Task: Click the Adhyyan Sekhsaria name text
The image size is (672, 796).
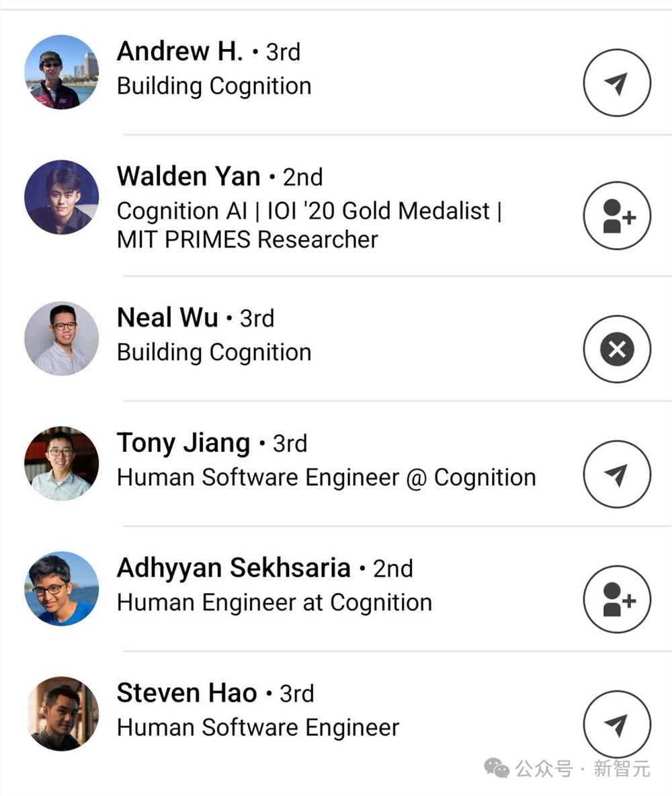Action: click(x=233, y=568)
